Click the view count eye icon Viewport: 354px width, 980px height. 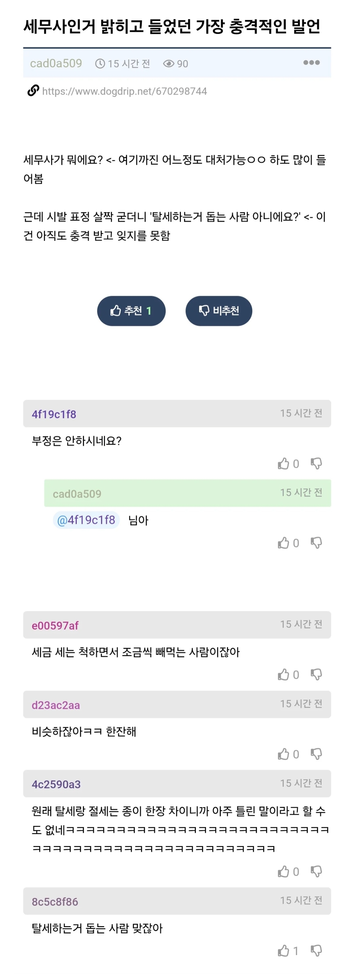pos(168,63)
